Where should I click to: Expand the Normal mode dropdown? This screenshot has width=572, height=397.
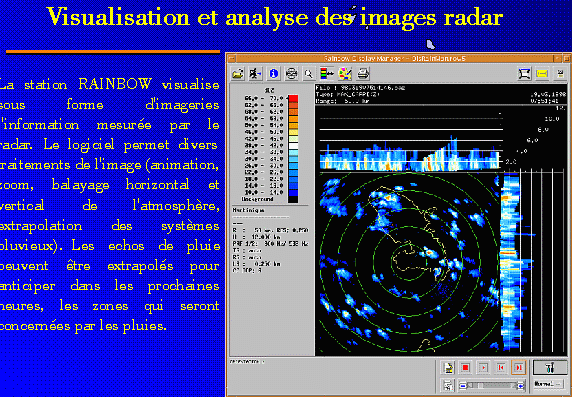click(x=549, y=384)
